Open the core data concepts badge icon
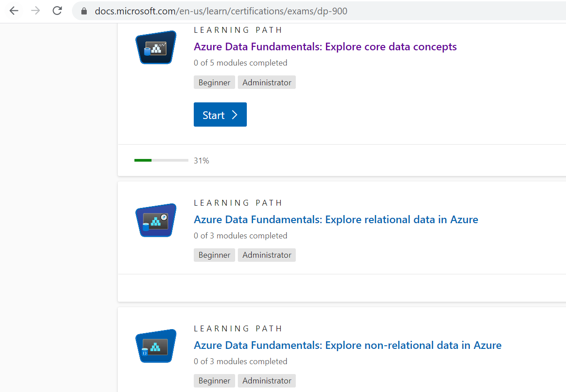 tap(156, 47)
